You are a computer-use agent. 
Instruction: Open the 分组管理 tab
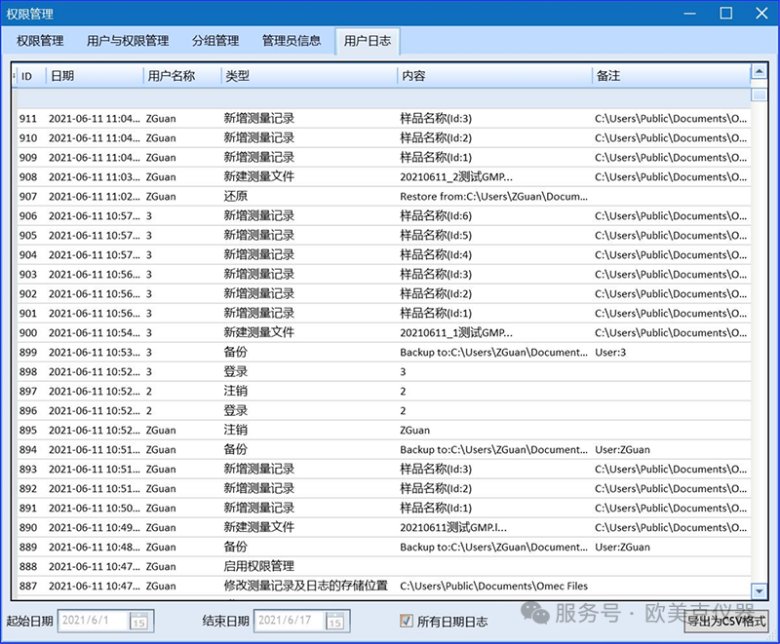point(215,41)
